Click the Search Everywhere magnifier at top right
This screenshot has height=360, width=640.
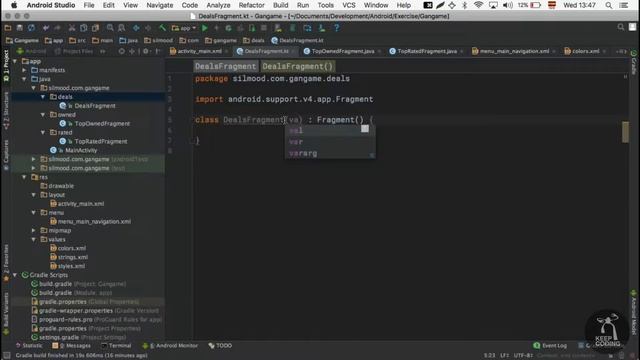click(x=621, y=27)
